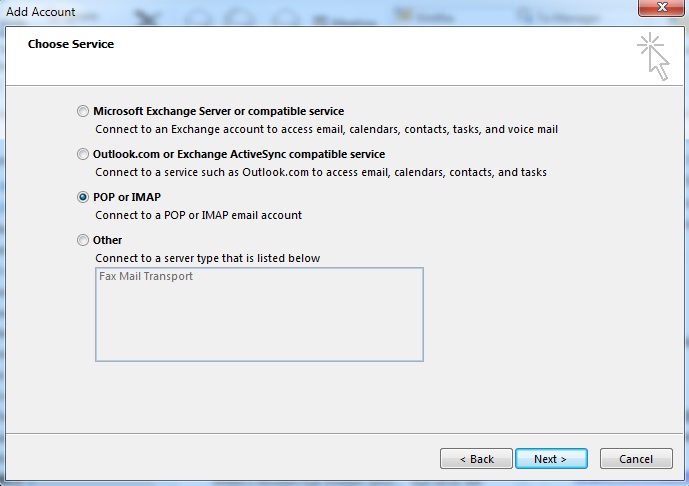Screen dimensions: 689x486
Task: Click the POP or IMAP email description
Action: [199, 215]
